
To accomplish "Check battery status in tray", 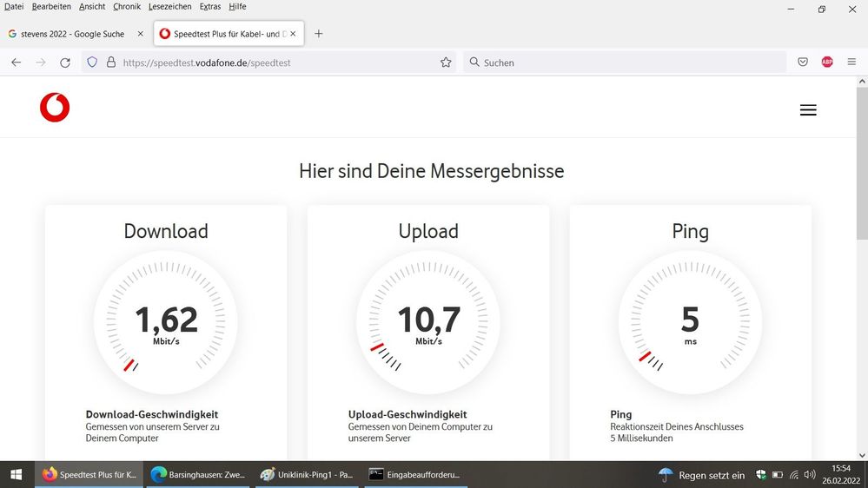I will 778,475.
